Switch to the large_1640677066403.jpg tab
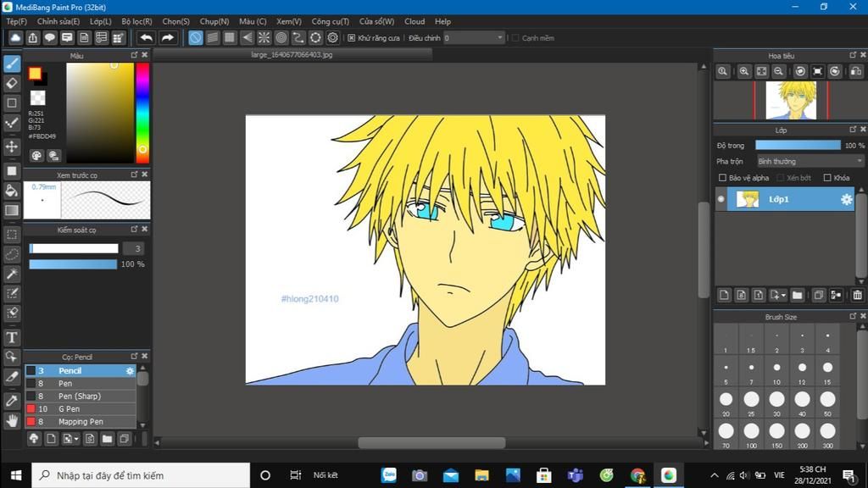This screenshot has height=488, width=868. coord(292,55)
